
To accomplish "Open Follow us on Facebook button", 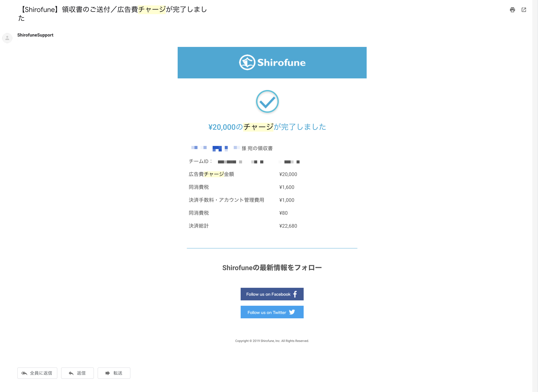I will 272,294.
